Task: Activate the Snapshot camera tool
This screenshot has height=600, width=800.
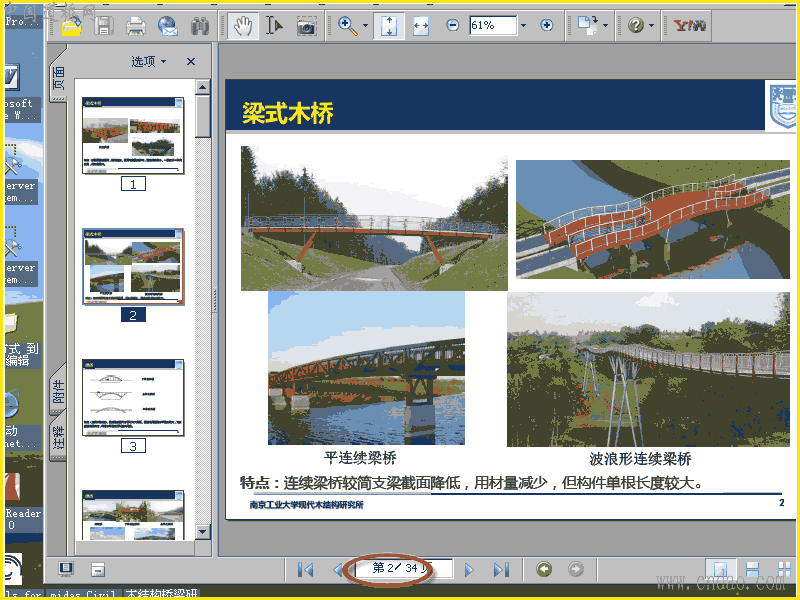Action: click(x=306, y=25)
